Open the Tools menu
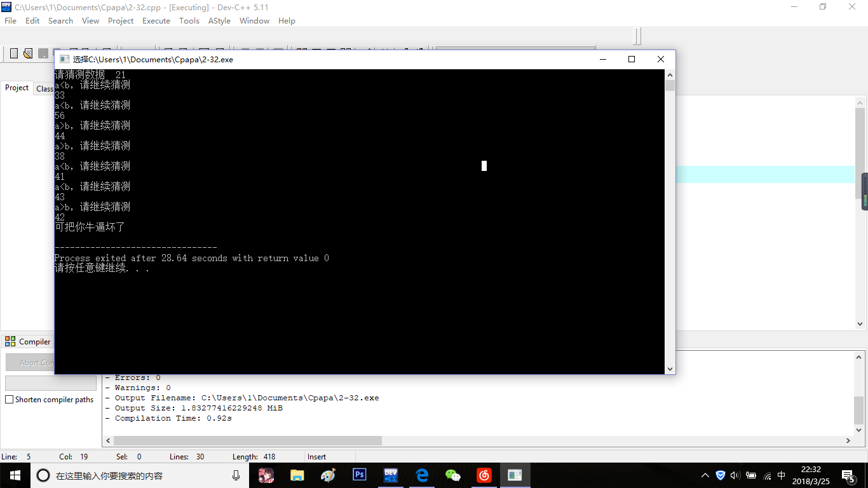 tap(189, 20)
